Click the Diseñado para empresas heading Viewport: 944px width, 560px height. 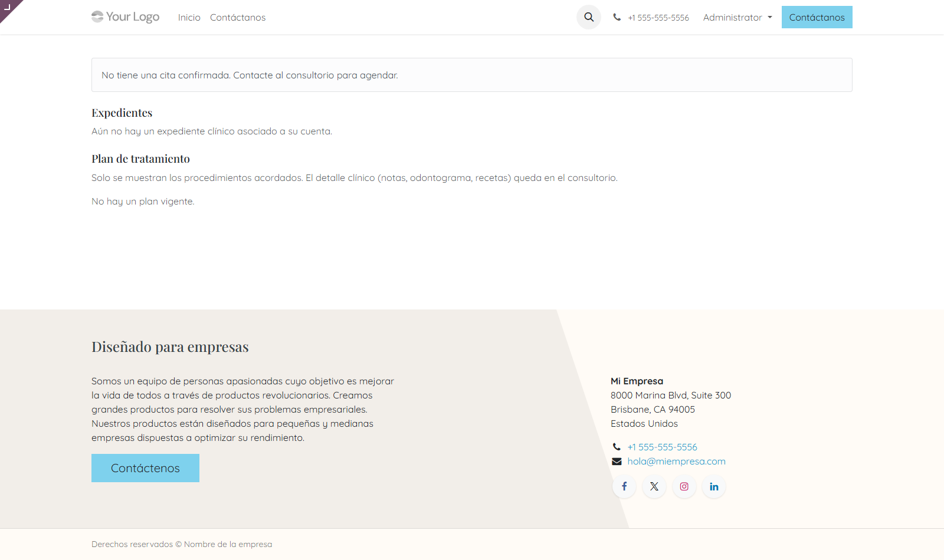click(x=170, y=347)
